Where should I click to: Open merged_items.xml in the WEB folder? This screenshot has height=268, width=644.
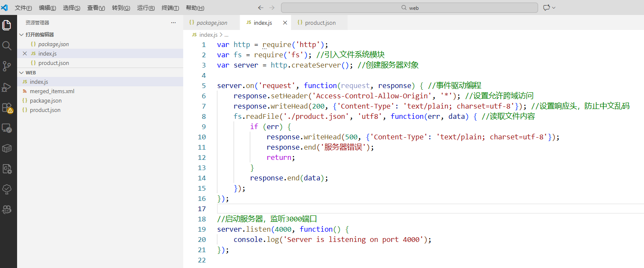tap(52, 91)
